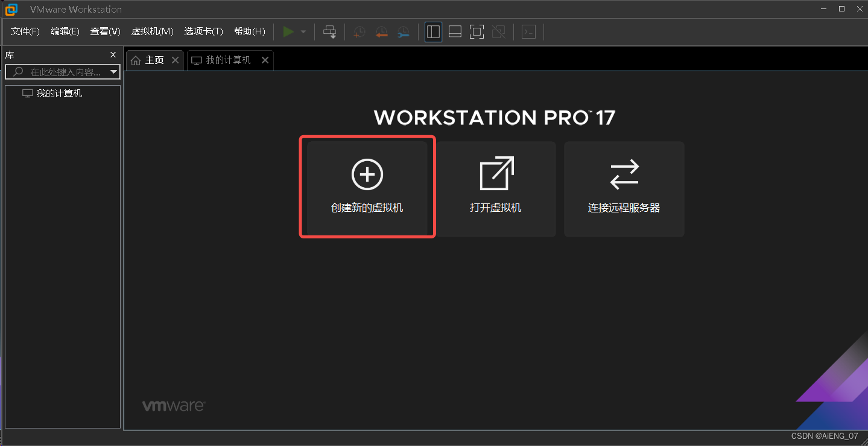
Task: Click 打开虚拟机 tile
Action: click(x=496, y=189)
